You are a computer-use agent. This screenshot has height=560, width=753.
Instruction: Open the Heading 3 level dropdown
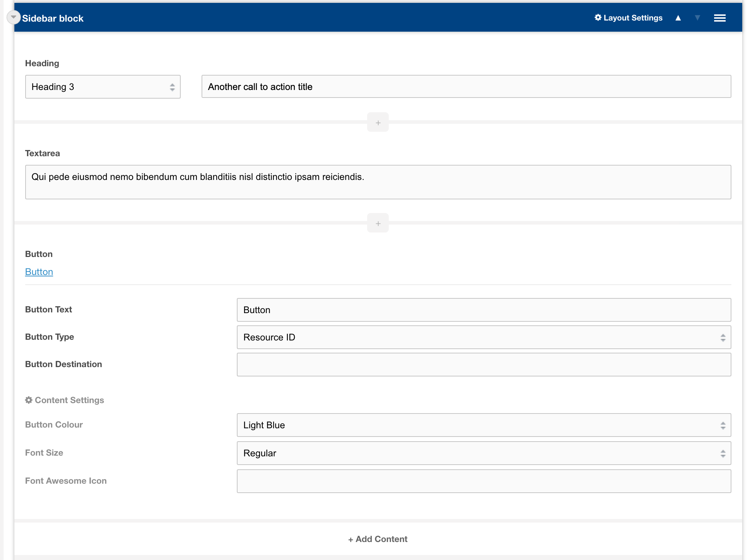[103, 87]
